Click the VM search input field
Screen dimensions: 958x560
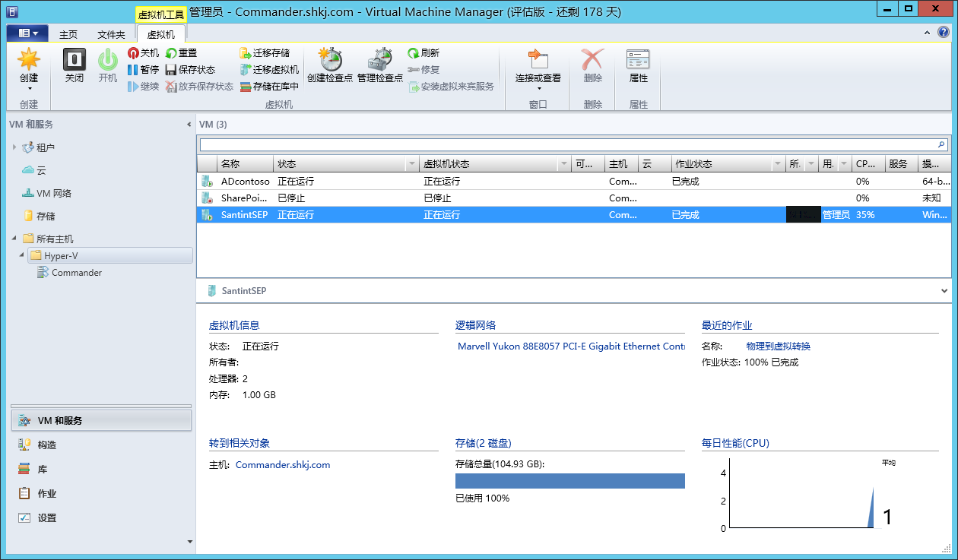tap(566, 144)
